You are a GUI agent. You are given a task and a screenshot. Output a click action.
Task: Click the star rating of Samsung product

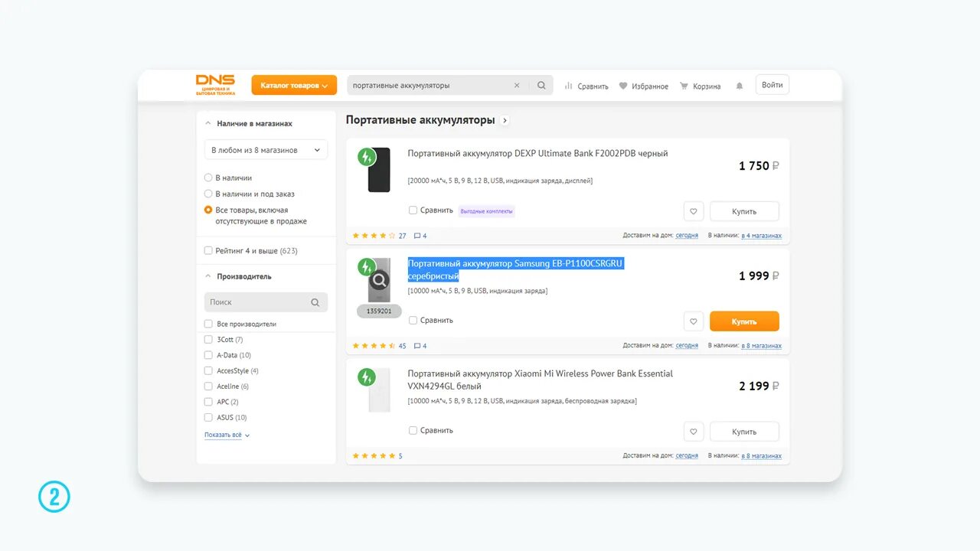pyautogui.click(x=374, y=346)
